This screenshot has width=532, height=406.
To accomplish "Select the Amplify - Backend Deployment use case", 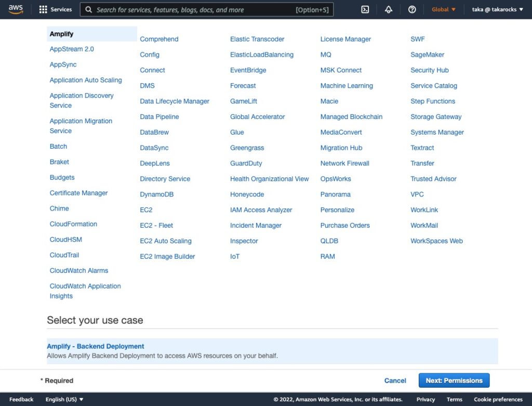I will point(272,351).
